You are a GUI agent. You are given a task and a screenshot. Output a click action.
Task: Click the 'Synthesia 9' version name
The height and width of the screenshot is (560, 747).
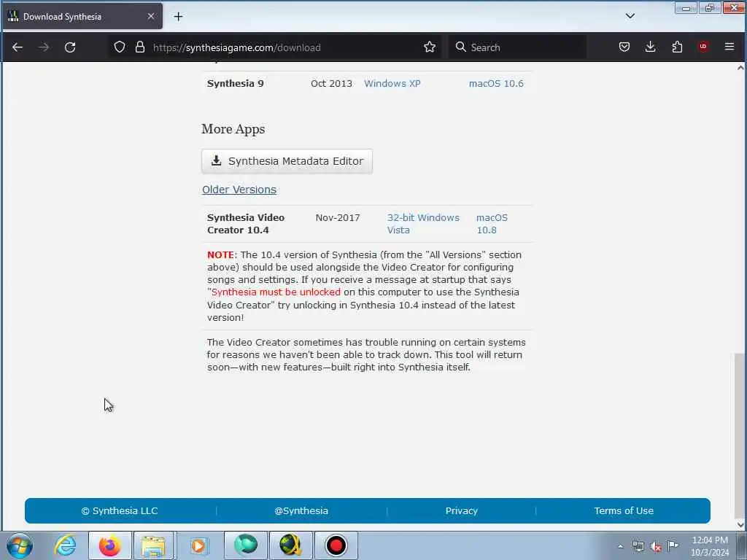click(x=236, y=83)
